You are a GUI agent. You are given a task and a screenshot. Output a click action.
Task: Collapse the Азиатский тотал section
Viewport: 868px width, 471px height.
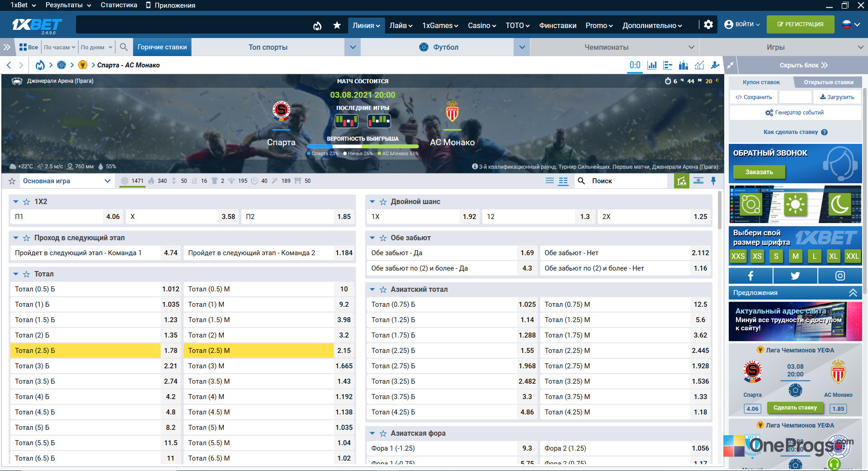(x=372, y=290)
